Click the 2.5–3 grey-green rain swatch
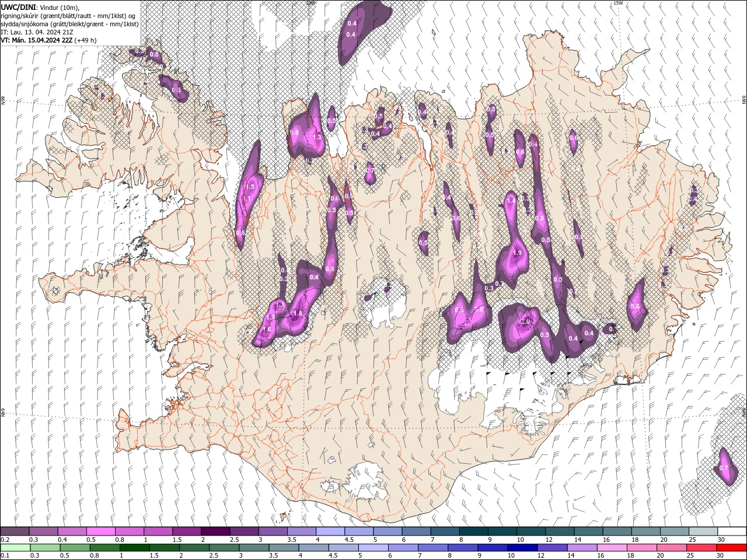 (x=224, y=548)
